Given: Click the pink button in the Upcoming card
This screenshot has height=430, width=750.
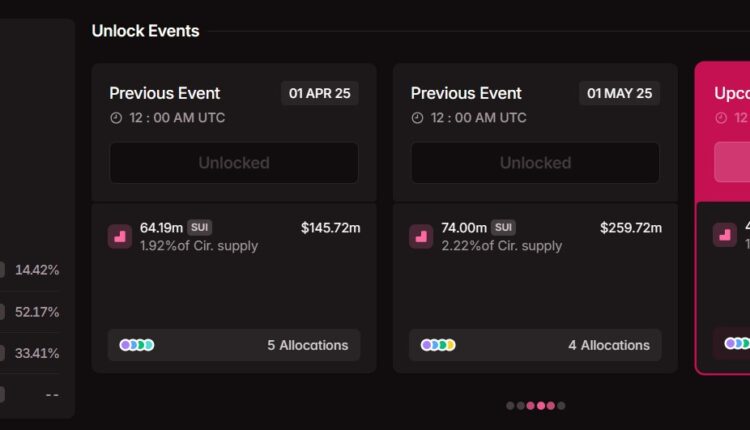Looking at the screenshot, I should click(732, 162).
